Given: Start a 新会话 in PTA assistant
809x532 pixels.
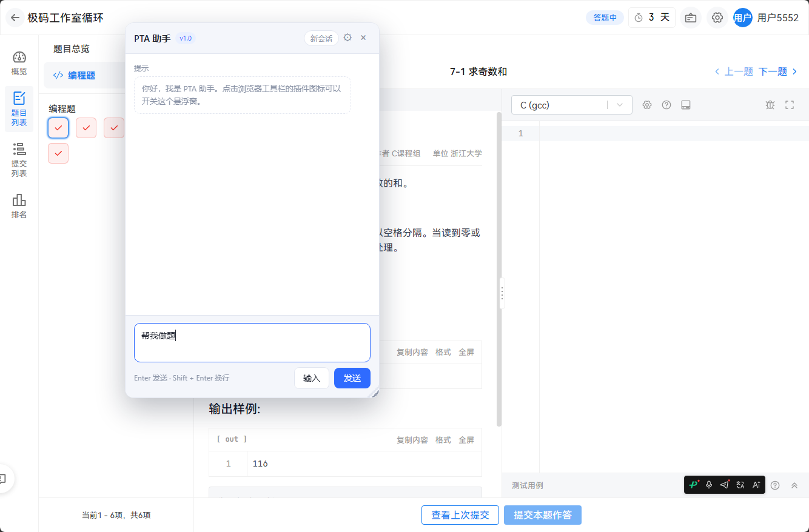Looking at the screenshot, I should click(x=321, y=38).
